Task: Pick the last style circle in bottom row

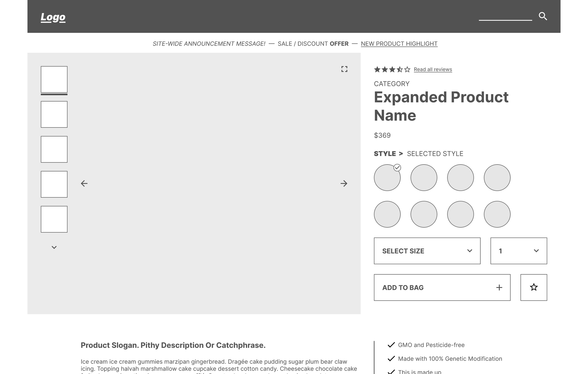Action: pos(497,214)
